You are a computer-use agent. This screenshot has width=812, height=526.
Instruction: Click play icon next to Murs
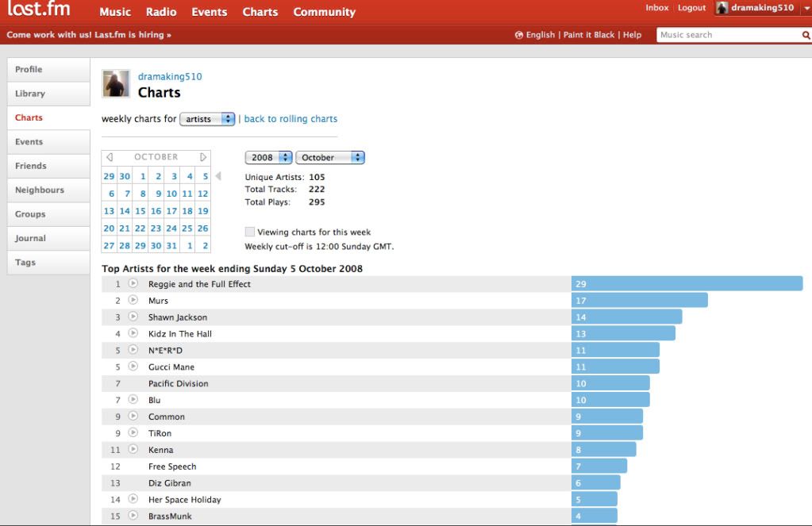[x=133, y=300]
